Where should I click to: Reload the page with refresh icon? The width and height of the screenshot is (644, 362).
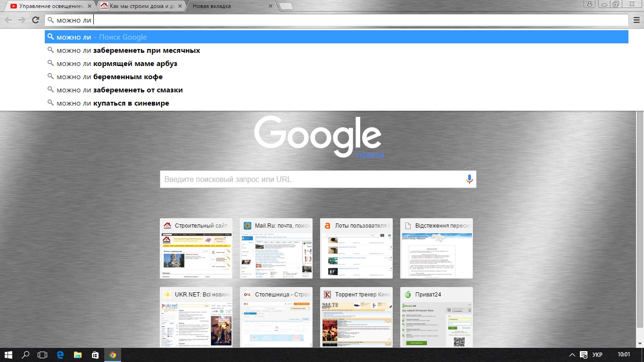coord(35,20)
